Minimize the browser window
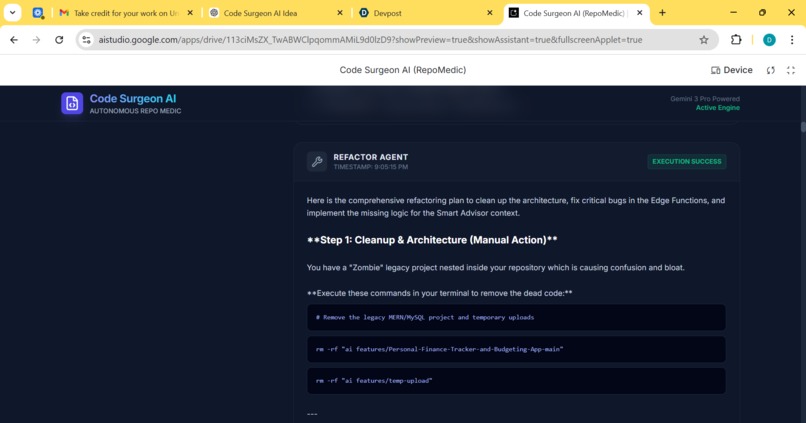Viewport: 806px width, 423px height. (x=734, y=13)
